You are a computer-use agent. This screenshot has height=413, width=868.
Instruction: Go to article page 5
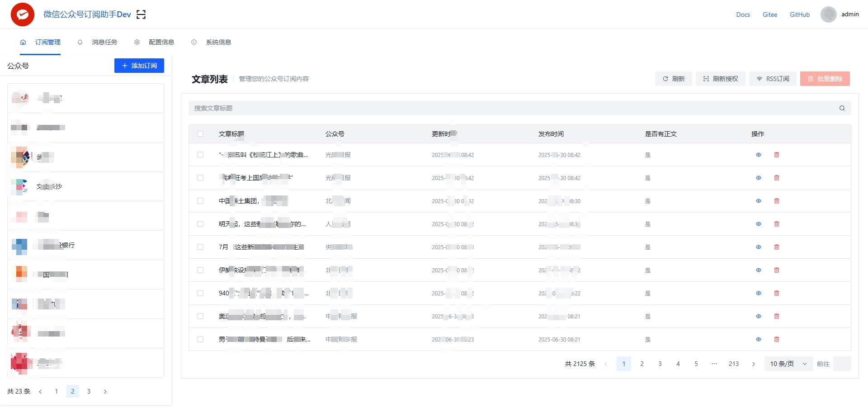pos(696,364)
